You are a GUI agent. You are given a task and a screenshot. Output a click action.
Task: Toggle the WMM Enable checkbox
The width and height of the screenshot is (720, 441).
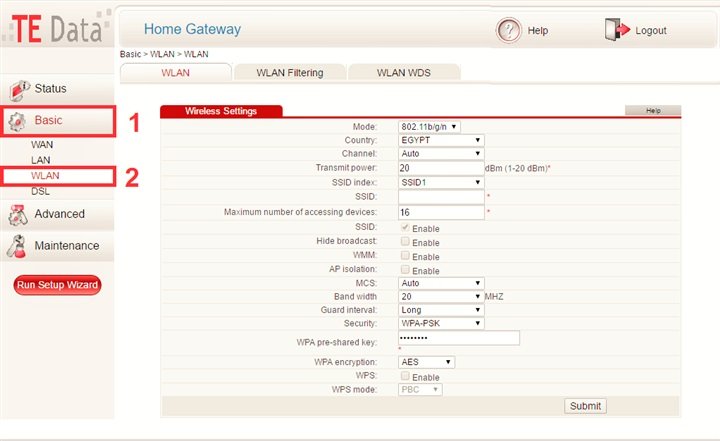pos(405,256)
